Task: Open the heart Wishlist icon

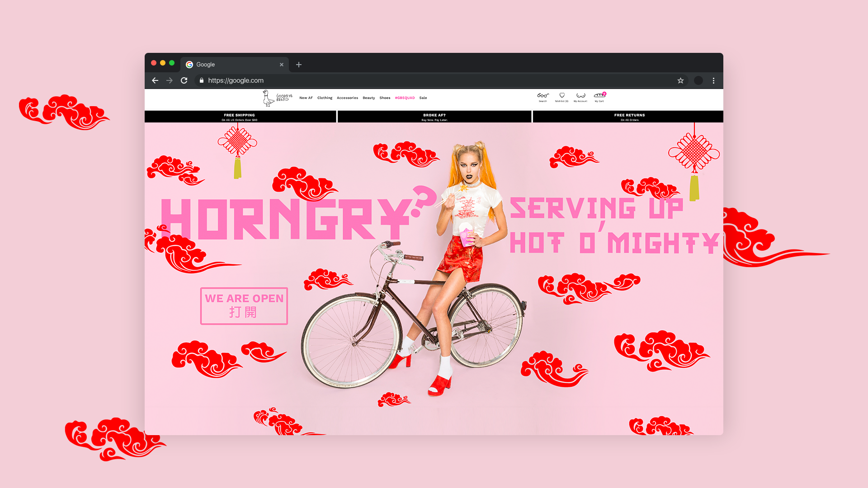Action: pos(562,96)
